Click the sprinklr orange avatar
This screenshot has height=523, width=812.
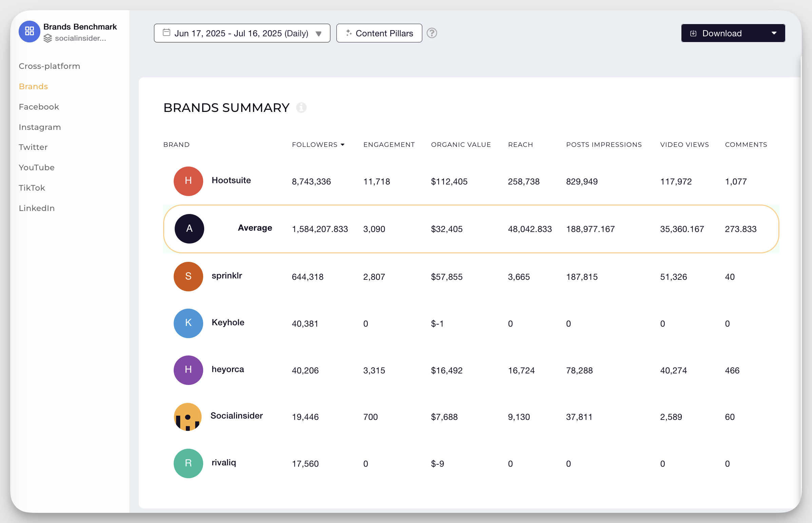188,276
